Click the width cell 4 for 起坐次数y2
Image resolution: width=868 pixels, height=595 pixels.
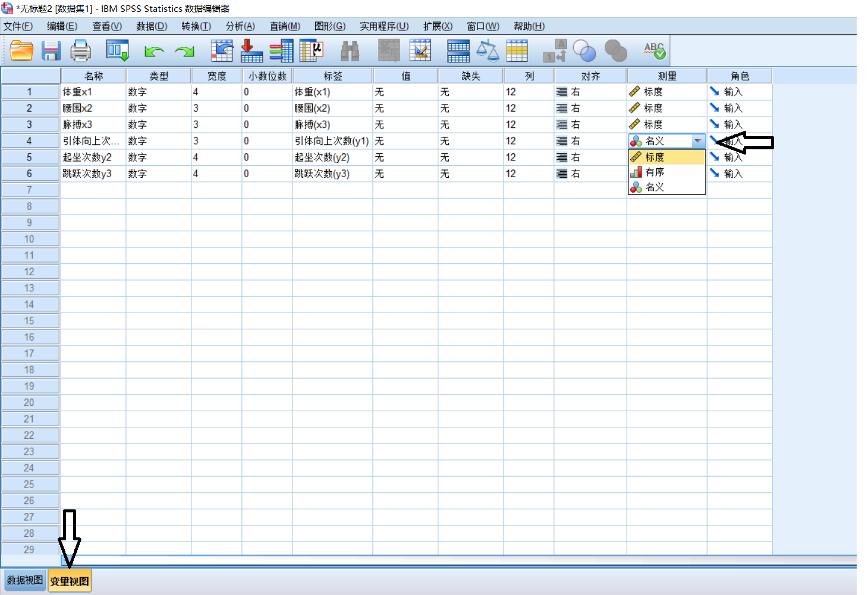pyautogui.click(x=216, y=158)
